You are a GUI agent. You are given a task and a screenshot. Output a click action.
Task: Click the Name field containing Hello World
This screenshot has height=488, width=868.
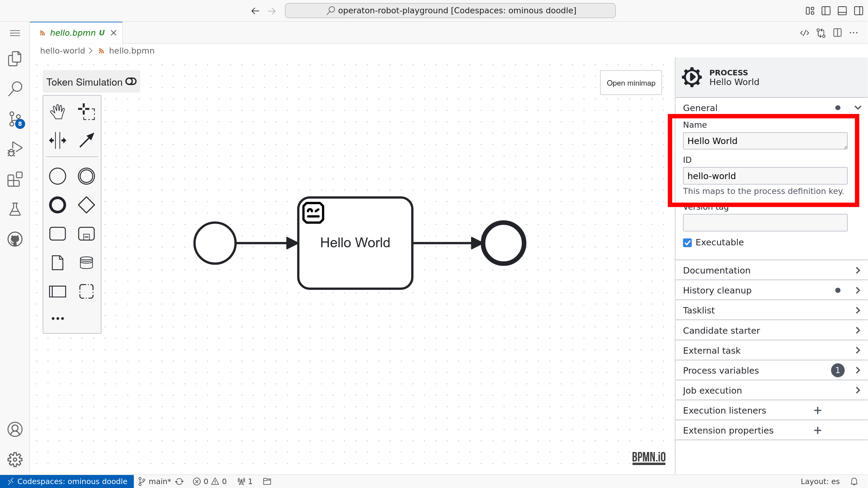765,141
